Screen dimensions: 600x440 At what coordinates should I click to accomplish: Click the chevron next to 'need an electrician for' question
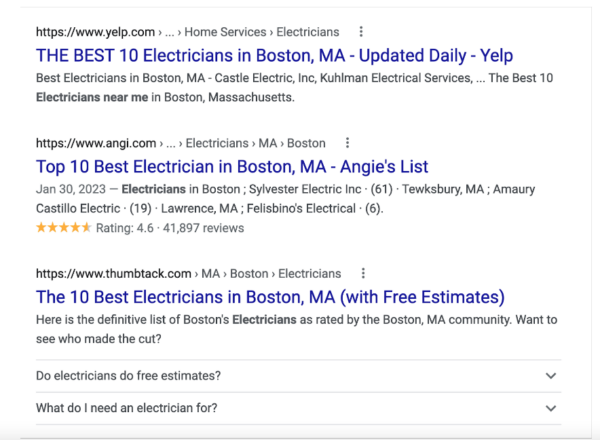[551, 408]
